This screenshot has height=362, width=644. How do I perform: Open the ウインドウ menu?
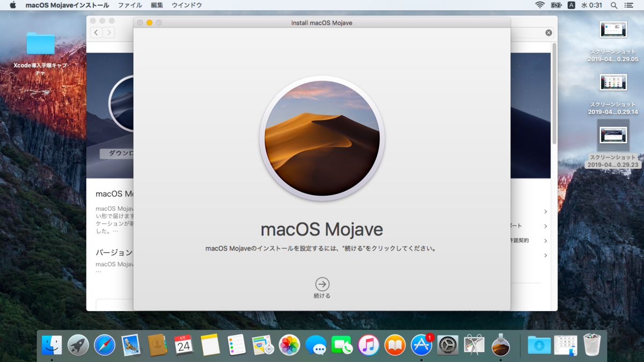pos(187,5)
